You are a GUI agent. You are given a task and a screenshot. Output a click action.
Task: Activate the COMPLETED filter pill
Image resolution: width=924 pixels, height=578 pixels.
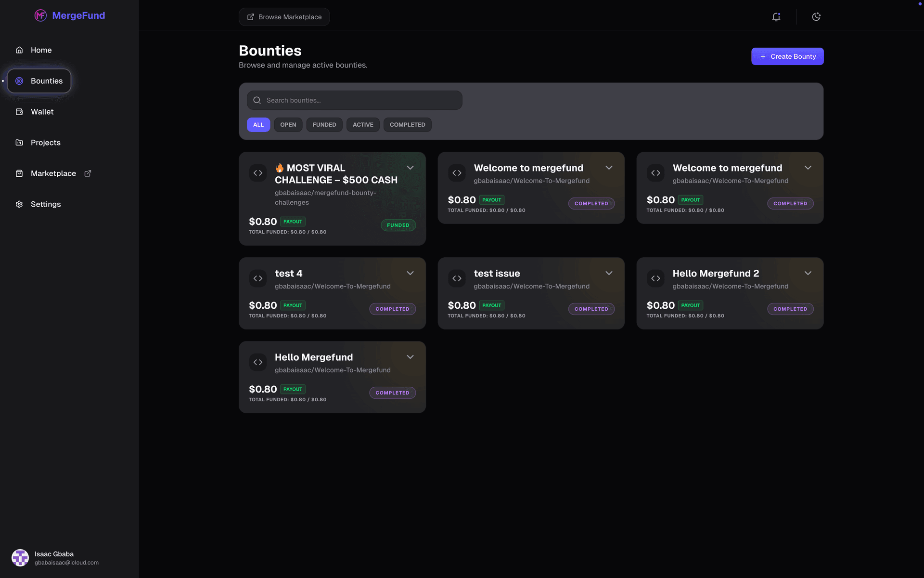pyautogui.click(x=407, y=124)
